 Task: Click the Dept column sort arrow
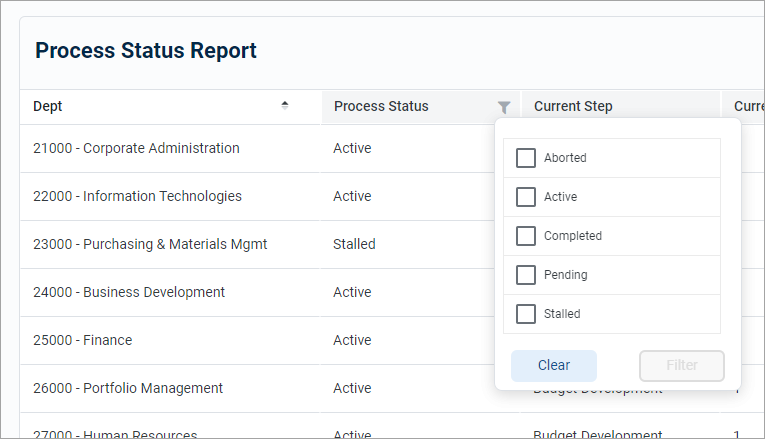(285, 105)
